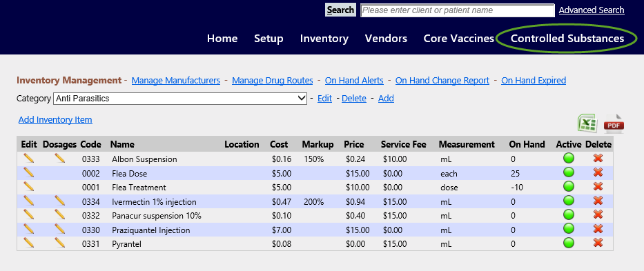The width and height of the screenshot is (644, 271).
Task: Click the On Hand column header
Action: 527,145
